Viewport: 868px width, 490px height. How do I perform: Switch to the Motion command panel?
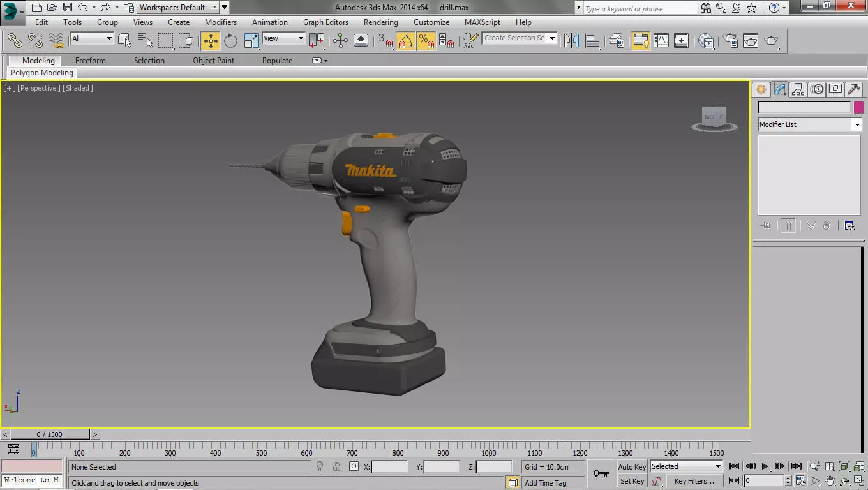point(817,89)
